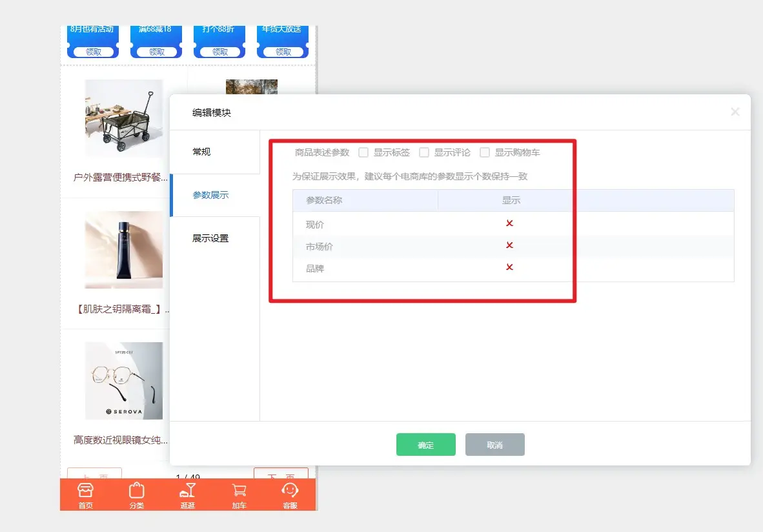Check the 显示评论 checkbox
Image resolution: width=763 pixels, height=532 pixels.
[424, 153]
